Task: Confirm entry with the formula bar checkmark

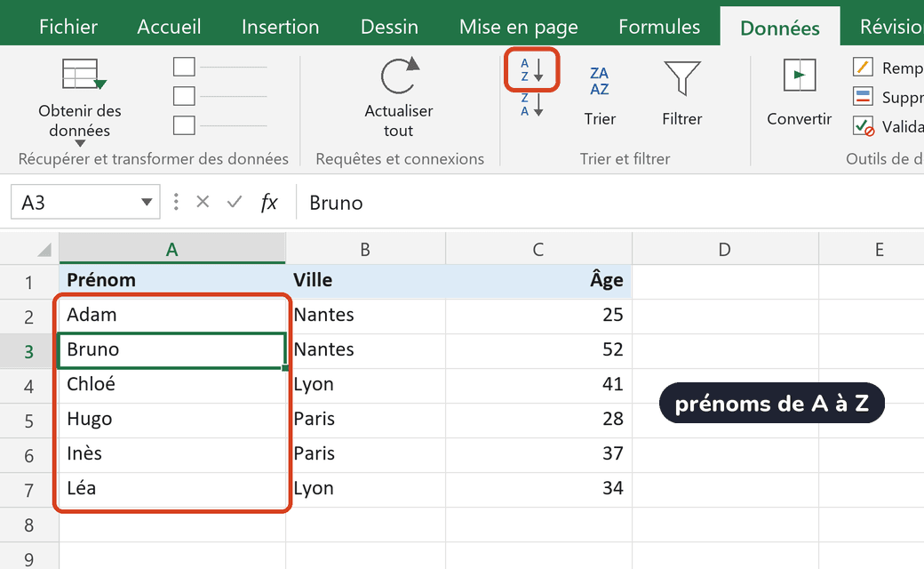Action: tap(235, 202)
